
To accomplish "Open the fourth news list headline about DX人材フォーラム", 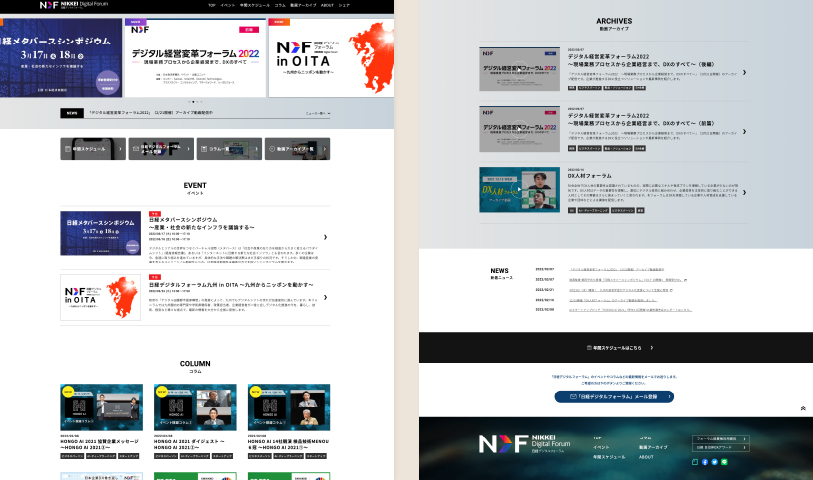I will [613, 300].
